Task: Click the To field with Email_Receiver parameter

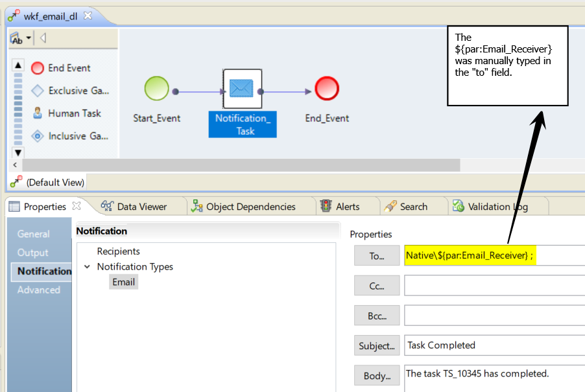Action: point(494,256)
